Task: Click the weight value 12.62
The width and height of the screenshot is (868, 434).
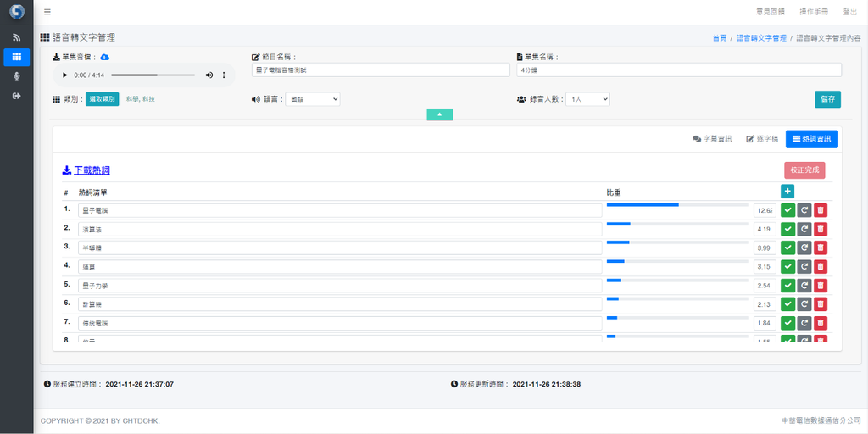Action: [765, 210]
